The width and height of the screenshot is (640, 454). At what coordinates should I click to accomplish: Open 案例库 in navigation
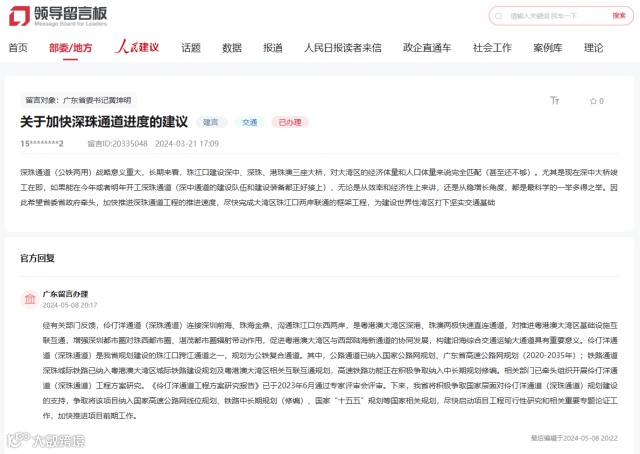point(548,48)
